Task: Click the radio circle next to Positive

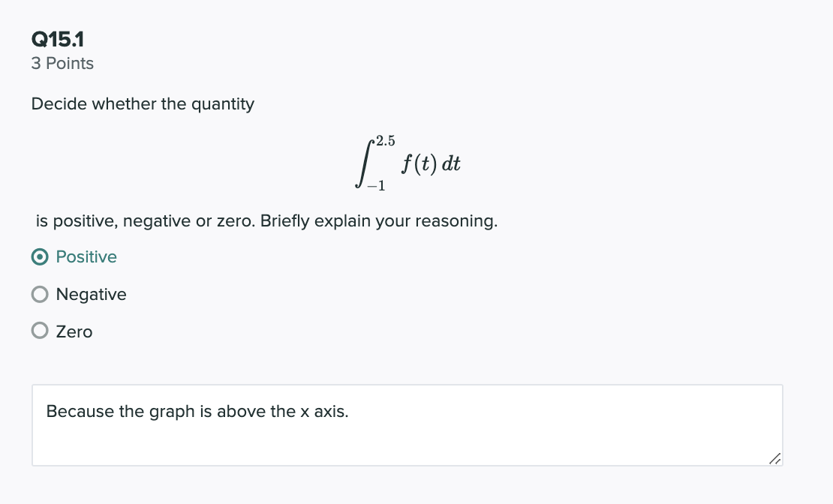Action: click(x=39, y=256)
